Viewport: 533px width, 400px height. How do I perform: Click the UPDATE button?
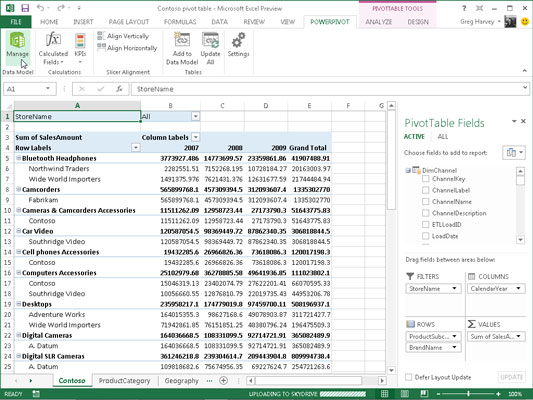point(512,377)
